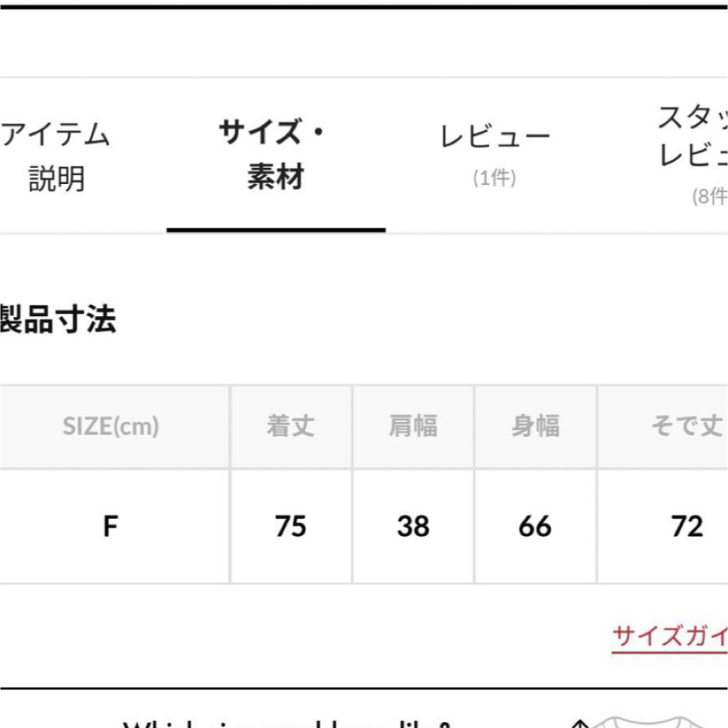728x728 pixels.
Task: Click the (1件) review count
Action: [495, 178]
